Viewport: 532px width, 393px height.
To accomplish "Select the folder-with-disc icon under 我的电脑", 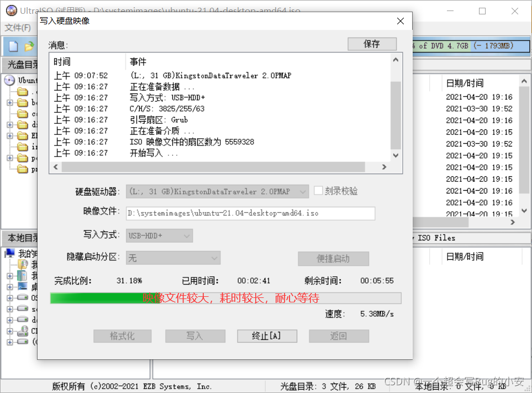I will [23, 264].
